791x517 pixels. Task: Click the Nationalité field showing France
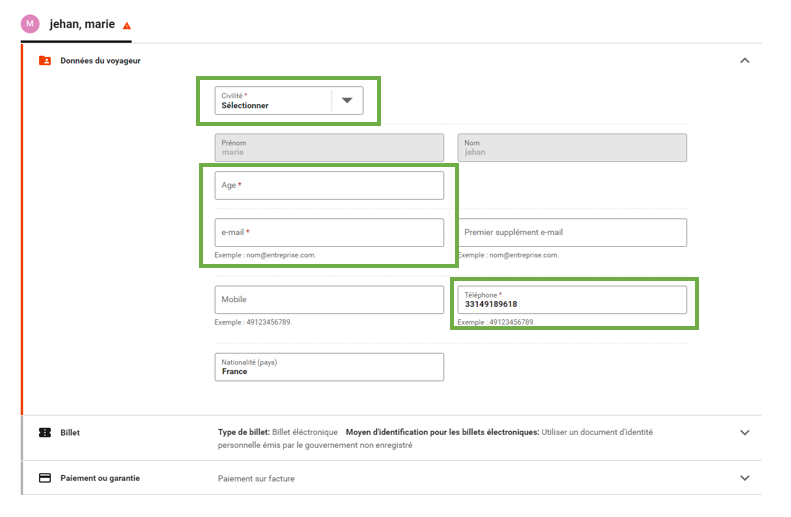click(329, 367)
